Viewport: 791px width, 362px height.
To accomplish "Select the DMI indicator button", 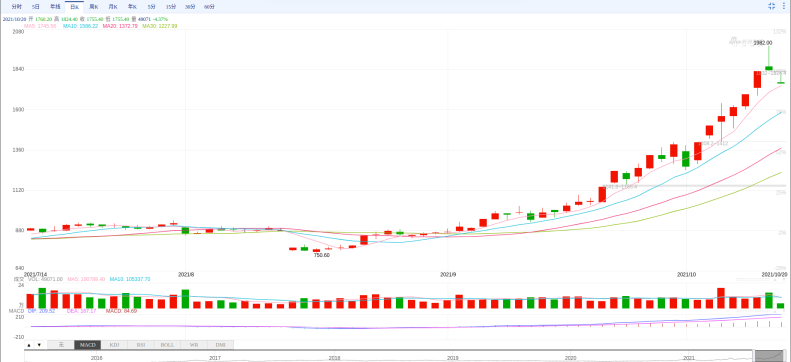I will pyautogui.click(x=220, y=345).
